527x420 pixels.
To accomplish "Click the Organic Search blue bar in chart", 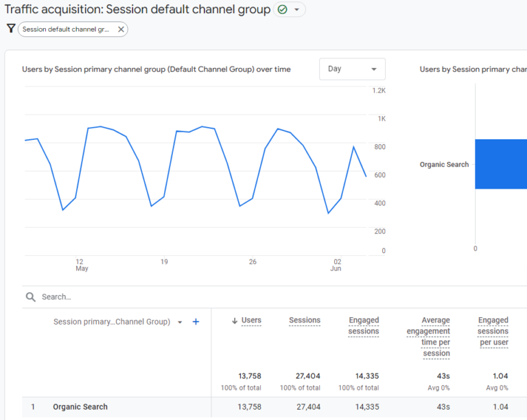I will point(501,164).
